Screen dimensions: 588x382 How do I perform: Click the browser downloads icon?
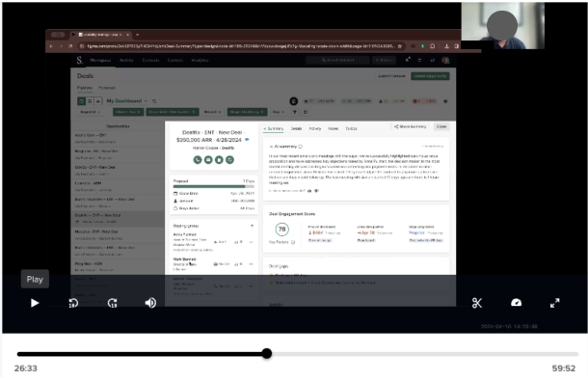coord(446,46)
